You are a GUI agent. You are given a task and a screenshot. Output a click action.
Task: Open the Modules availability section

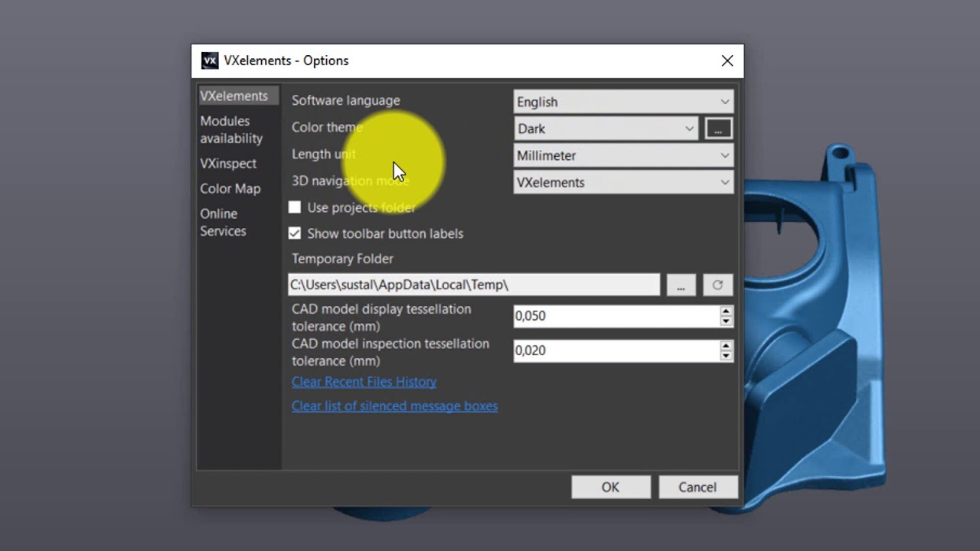click(230, 129)
